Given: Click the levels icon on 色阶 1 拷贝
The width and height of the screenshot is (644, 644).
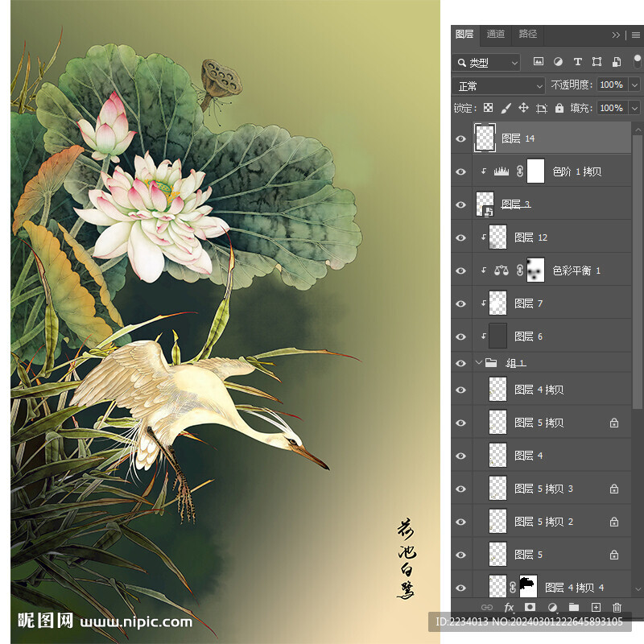Looking at the screenshot, I should [501, 171].
